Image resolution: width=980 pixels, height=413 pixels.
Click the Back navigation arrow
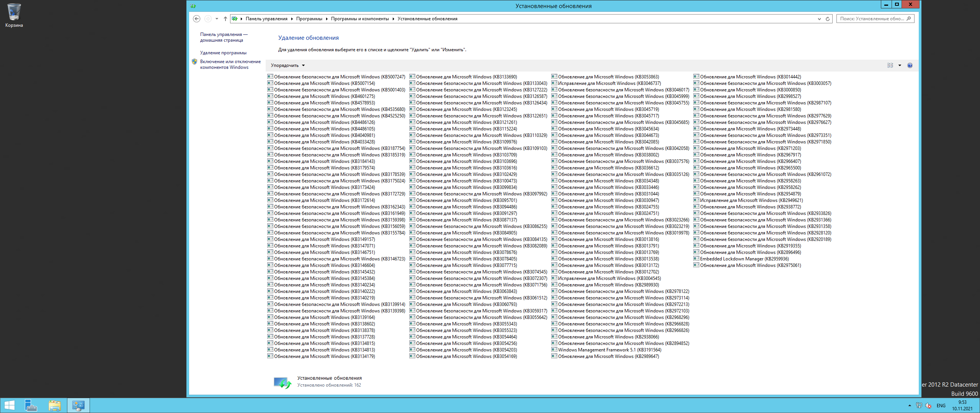click(x=196, y=19)
